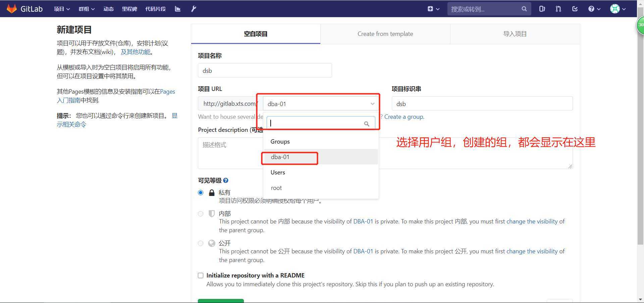The height and width of the screenshot is (303, 644).
Task: Choose dba-01 under Groups in the dropdown list
Action: [x=321, y=157]
